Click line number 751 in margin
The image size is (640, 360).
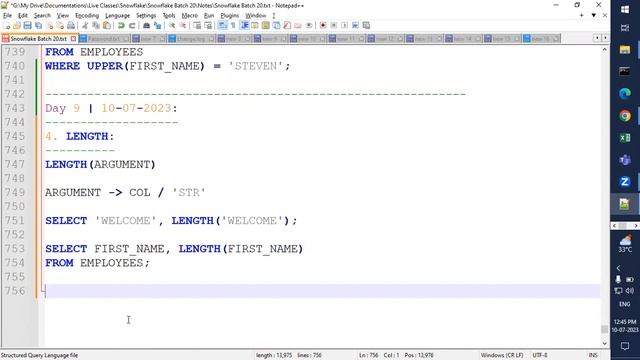[x=15, y=220]
